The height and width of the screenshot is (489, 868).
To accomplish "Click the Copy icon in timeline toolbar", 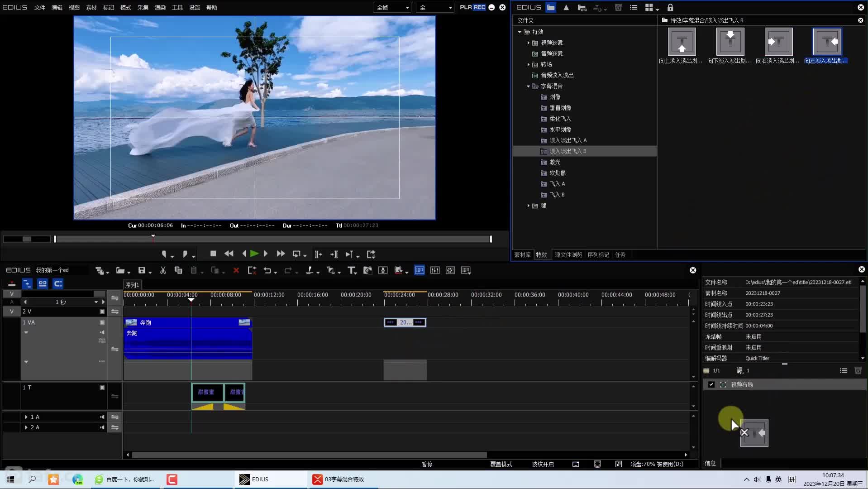I will point(178,270).
